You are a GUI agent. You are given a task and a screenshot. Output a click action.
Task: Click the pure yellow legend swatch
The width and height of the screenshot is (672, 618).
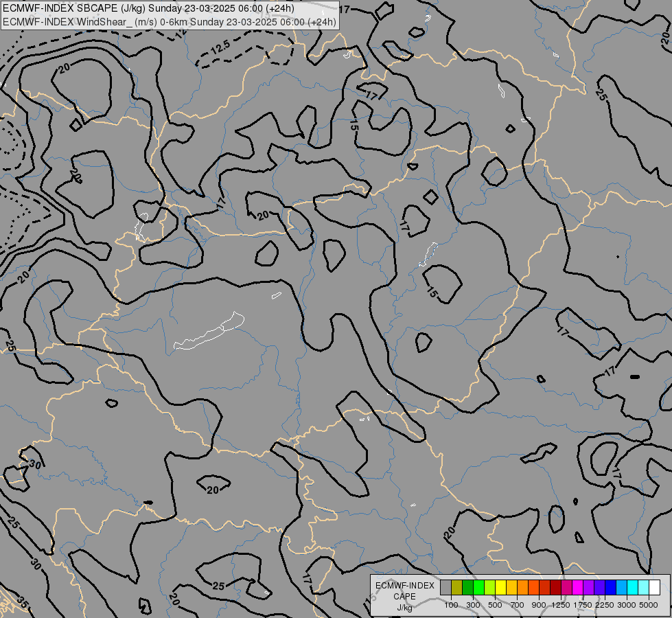point(500,588)
